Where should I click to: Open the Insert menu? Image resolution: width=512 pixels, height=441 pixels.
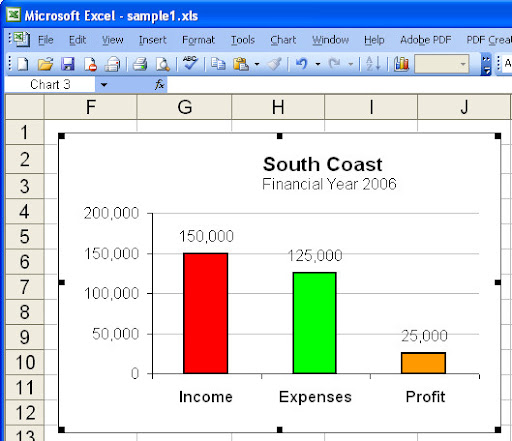pos(152,40)
